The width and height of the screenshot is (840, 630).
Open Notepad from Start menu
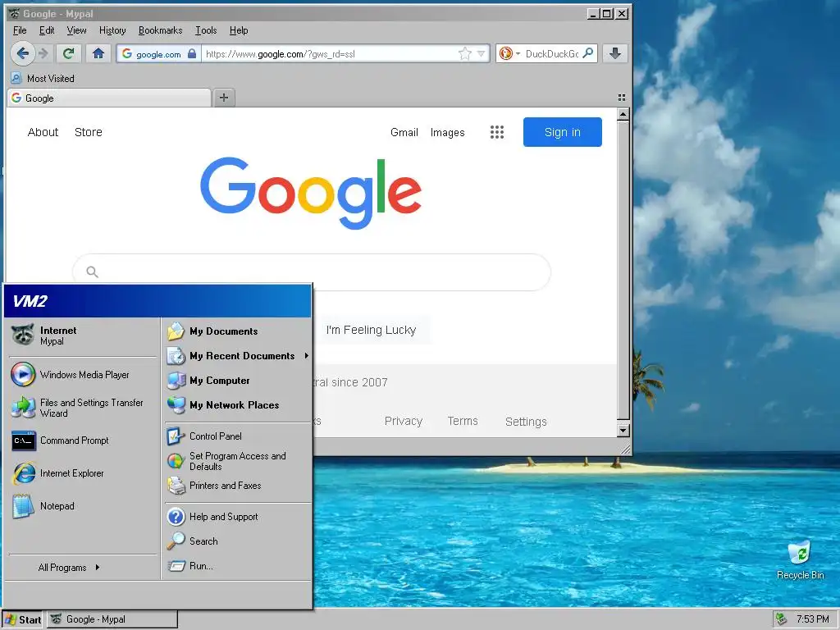pos(83,505)
